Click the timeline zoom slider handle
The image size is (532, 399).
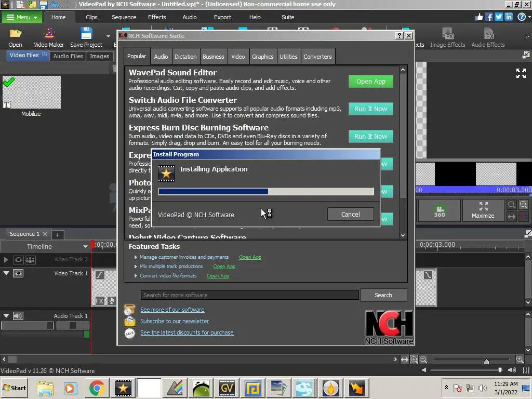tap(486, 361)
